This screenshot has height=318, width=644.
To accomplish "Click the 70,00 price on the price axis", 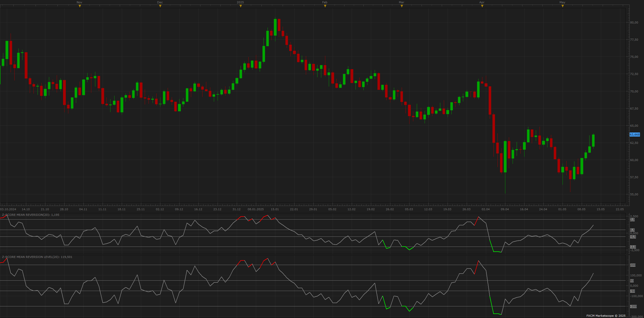I will 634,91.
